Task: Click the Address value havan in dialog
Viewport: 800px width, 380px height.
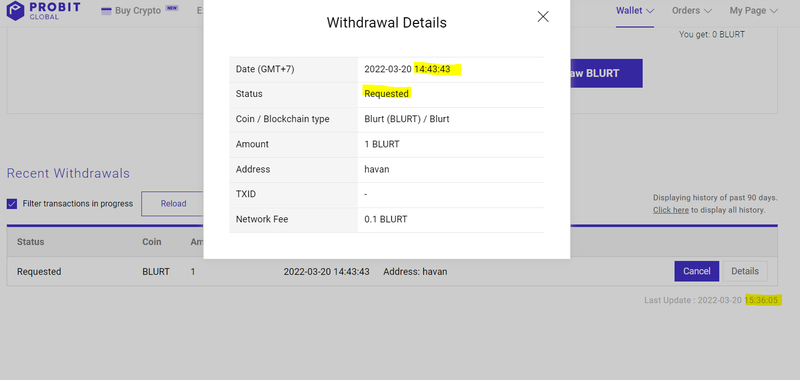Action: tap(377, 169)
